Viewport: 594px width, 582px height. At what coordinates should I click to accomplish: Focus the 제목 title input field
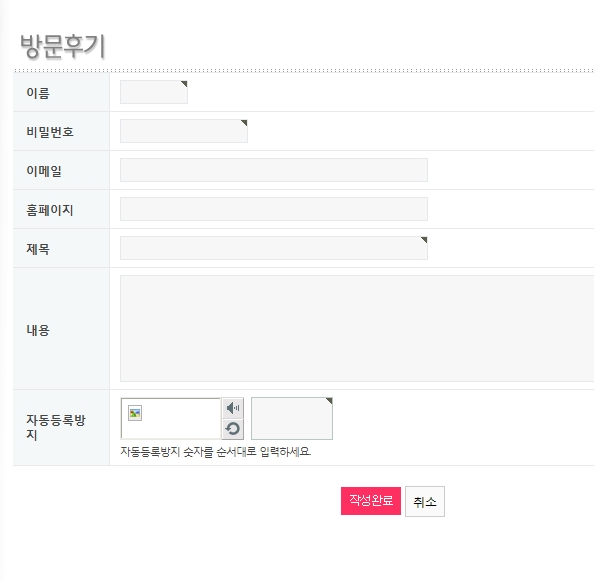[274, 248]
